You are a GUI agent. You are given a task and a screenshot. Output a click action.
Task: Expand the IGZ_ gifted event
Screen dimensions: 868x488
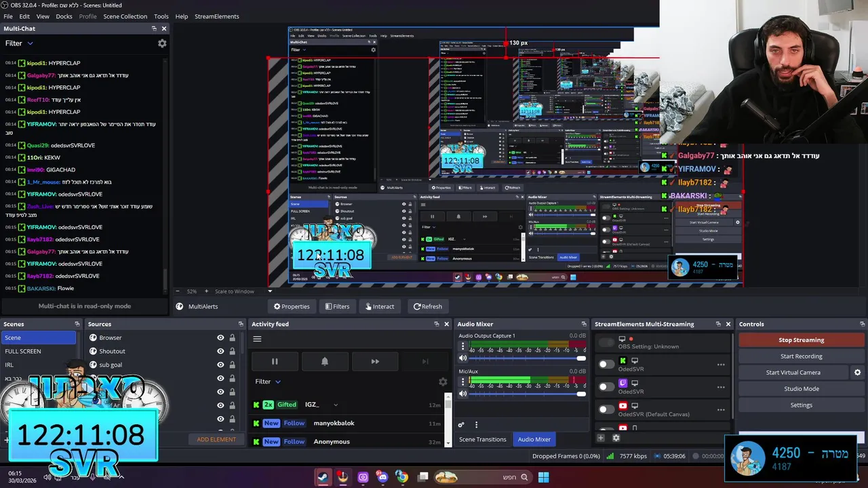335,405
